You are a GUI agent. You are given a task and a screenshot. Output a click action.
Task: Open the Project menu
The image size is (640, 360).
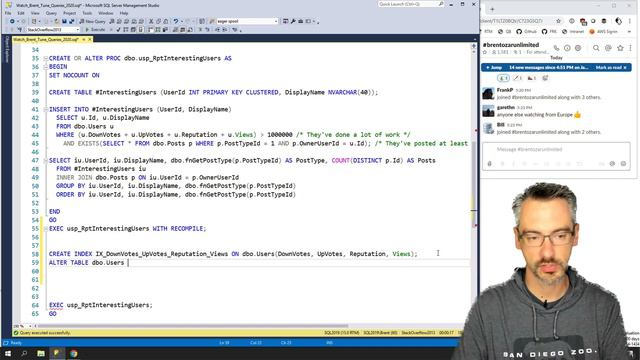pos(69,13)
